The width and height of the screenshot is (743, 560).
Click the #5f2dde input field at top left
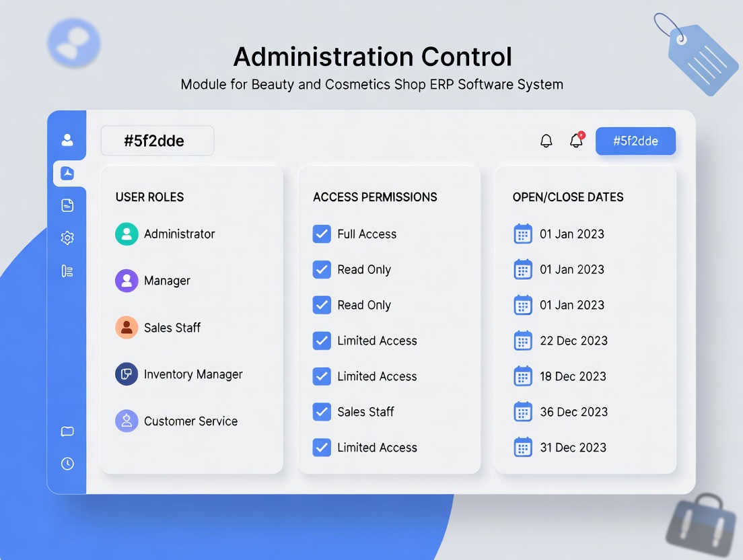coord(157,141)
